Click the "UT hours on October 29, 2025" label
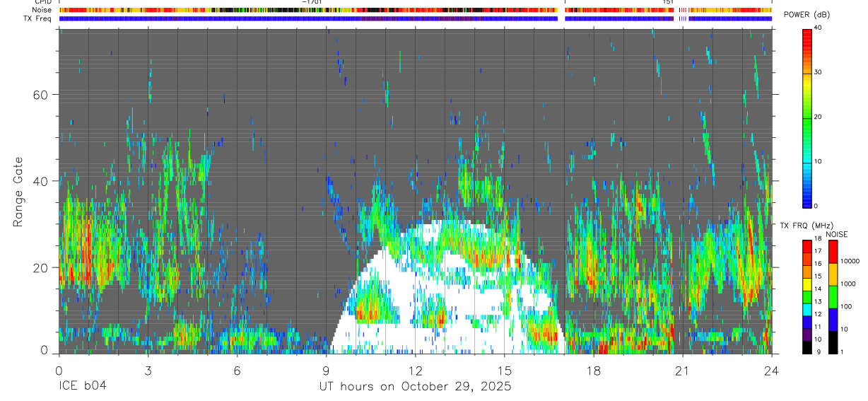The width and height of the screenshot is (868, 401). coord(415,386)
